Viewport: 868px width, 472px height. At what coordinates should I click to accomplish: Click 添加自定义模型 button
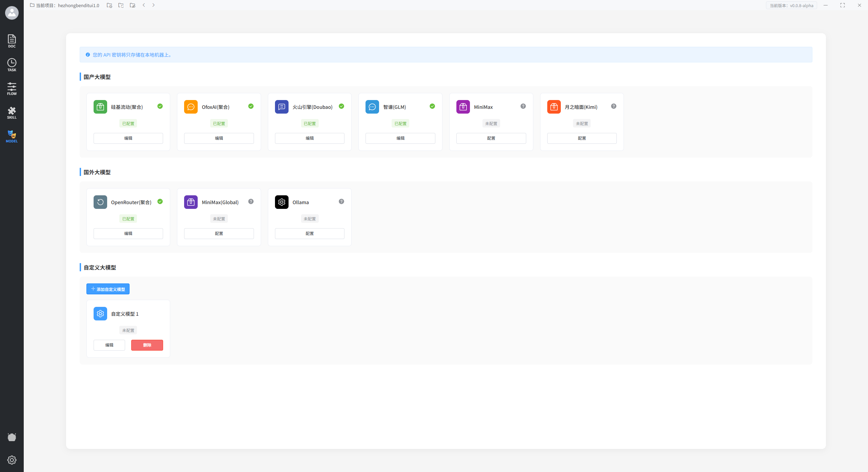[x=108, y=289]
